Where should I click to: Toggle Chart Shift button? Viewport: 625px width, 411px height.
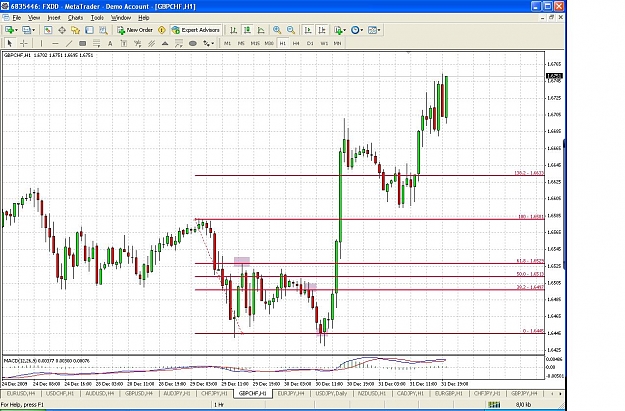(322, 30)
